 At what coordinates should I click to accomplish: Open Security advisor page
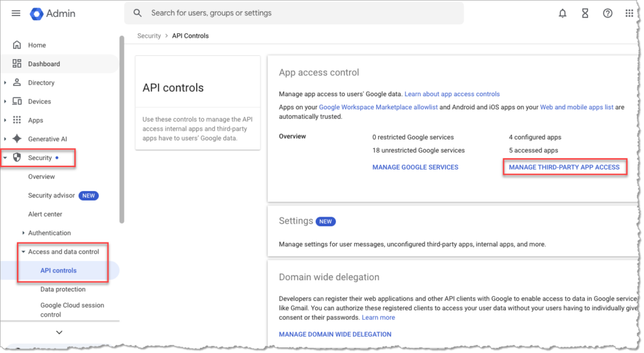tap(52, 195)
